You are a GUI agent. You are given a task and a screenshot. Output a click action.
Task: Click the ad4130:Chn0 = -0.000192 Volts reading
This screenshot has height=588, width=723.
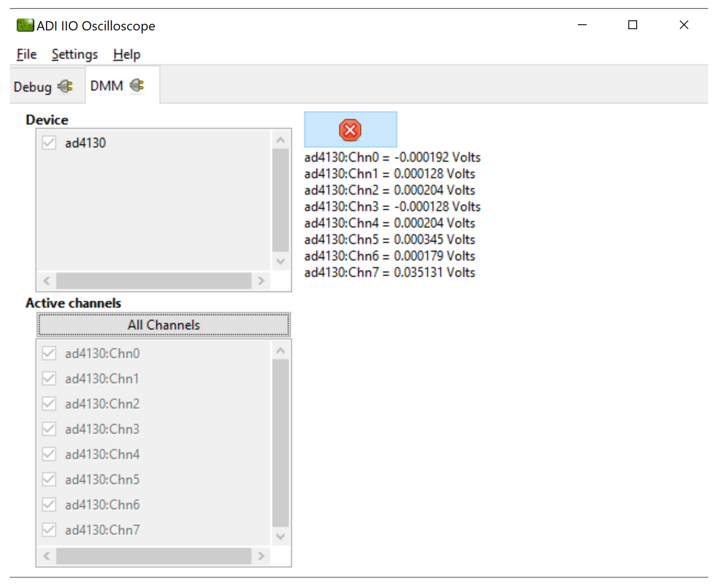tap(392, 157)
